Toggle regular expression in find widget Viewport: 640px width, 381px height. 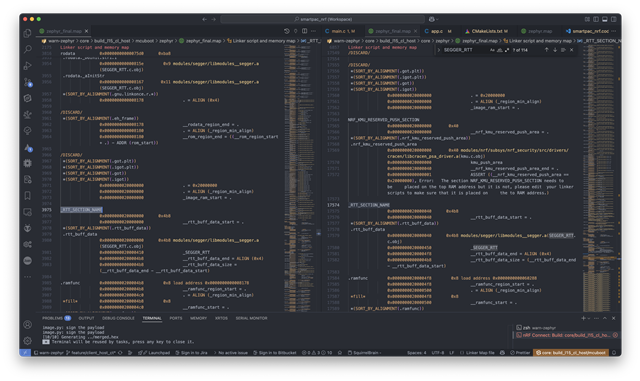[x=507, y=50]
